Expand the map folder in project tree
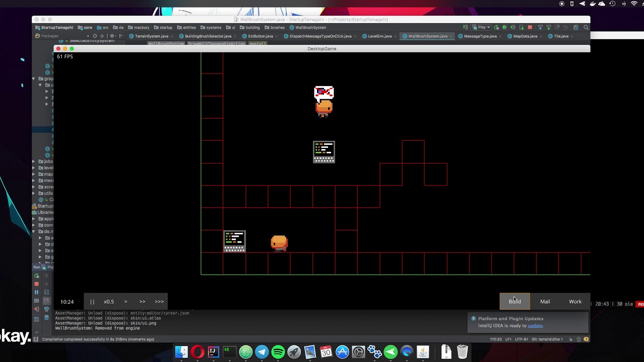The image size is (644, 362). pos(34,174)
